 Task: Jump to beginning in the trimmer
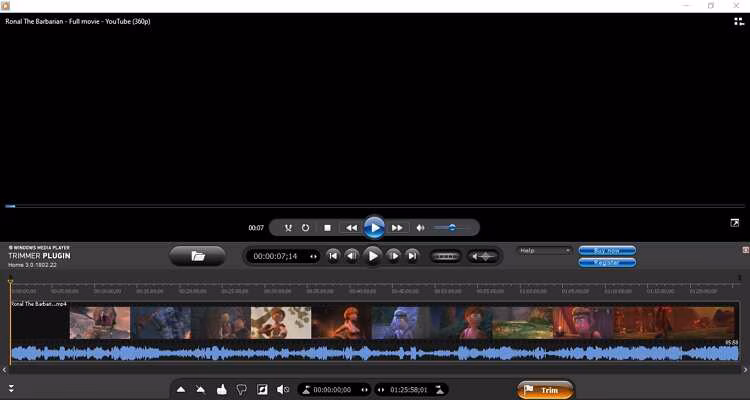pos(333,256)
